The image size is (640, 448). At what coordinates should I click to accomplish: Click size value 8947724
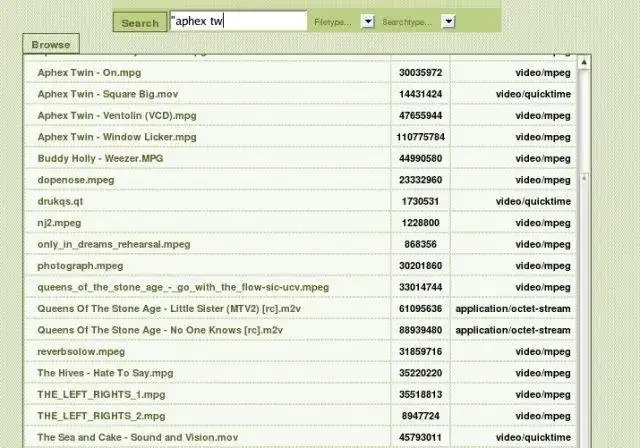tap(420, 416)
